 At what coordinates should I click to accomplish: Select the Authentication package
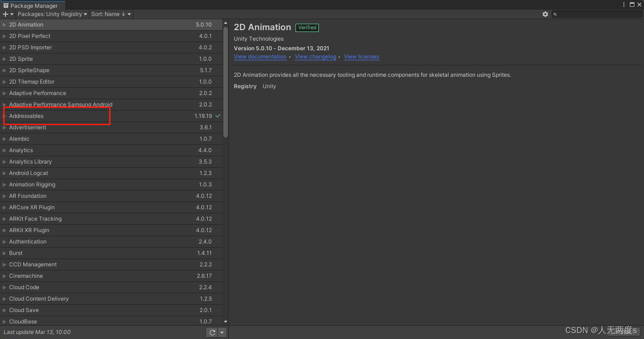[111, 242]
